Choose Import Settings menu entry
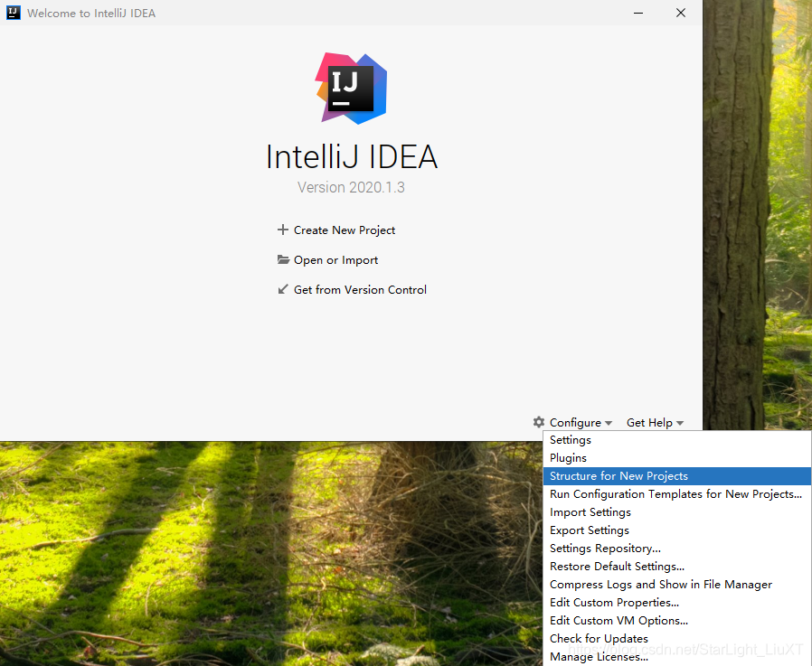This screenshot has width=812, height=666. point(677,512)
